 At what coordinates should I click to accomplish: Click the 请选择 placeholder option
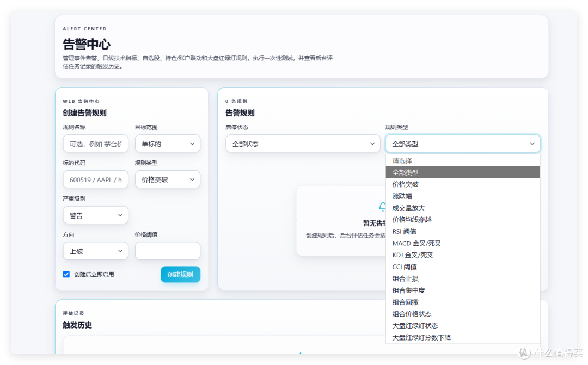coord(463,160)
